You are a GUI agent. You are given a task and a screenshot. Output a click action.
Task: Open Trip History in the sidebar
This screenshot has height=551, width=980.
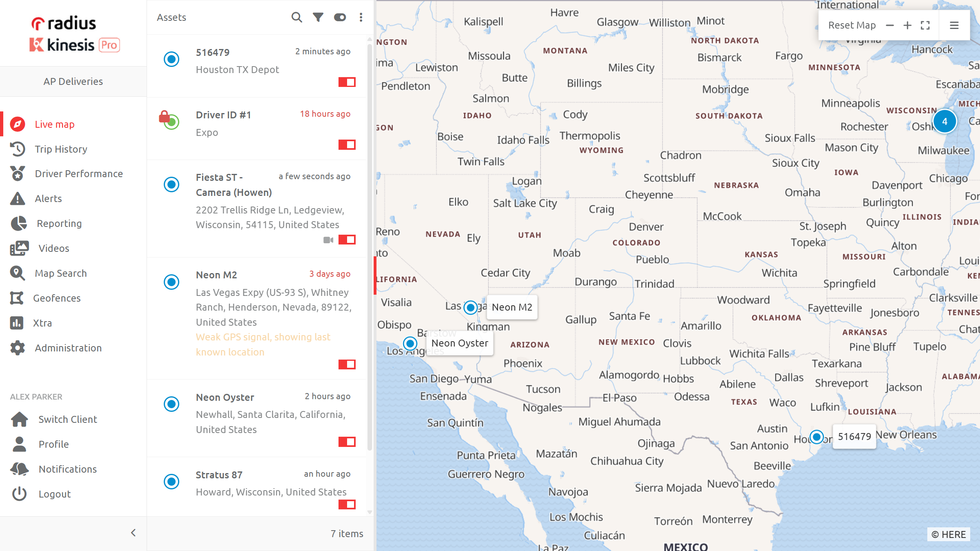(x=61, y=149)
